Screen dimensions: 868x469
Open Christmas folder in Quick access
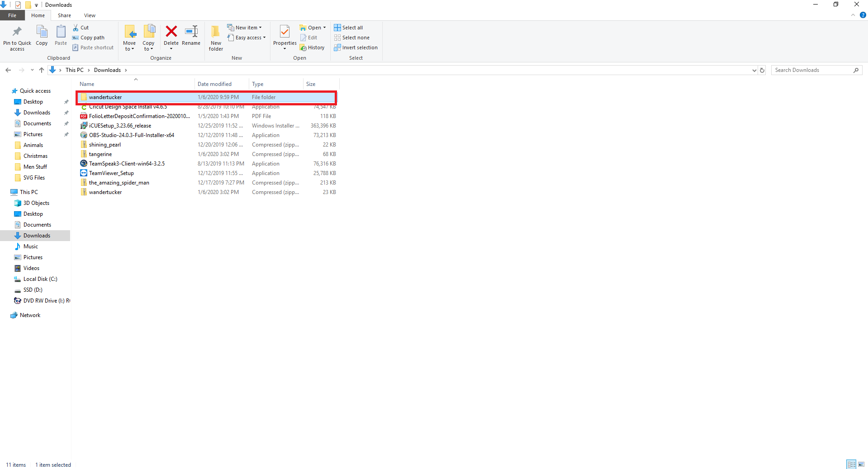click(35, 156)
